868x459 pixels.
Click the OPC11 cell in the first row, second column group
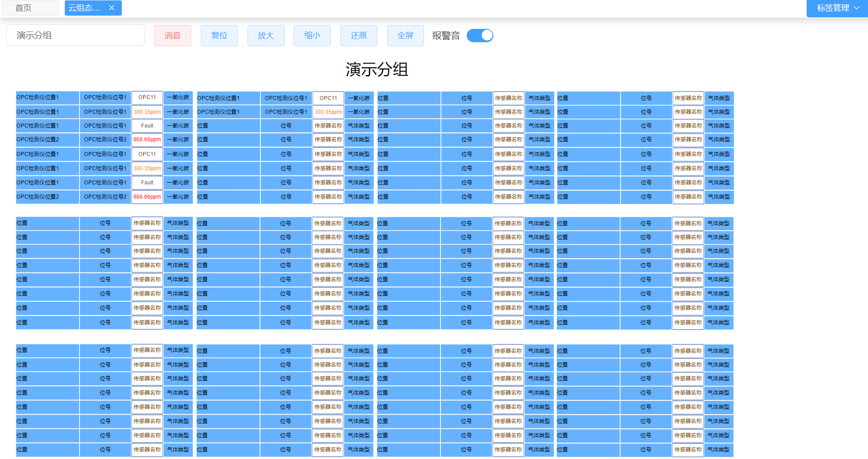(x=328, y=98)
